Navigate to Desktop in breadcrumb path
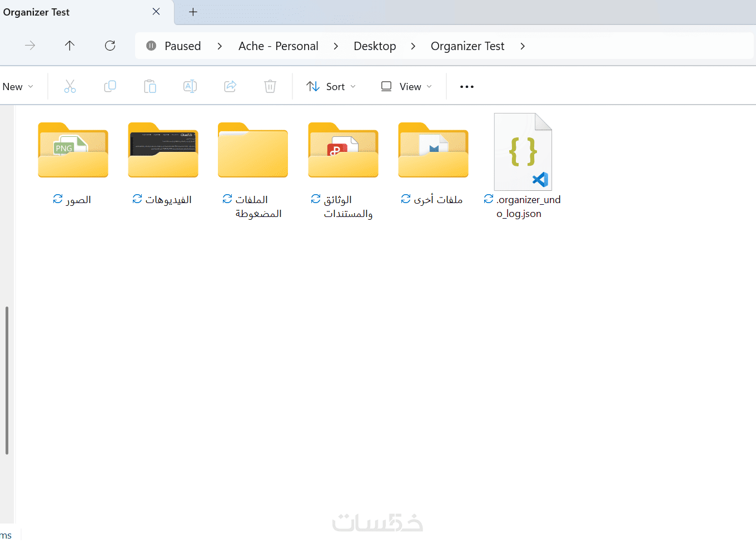Viewport: 756px width, 543px height. (375, 46)
